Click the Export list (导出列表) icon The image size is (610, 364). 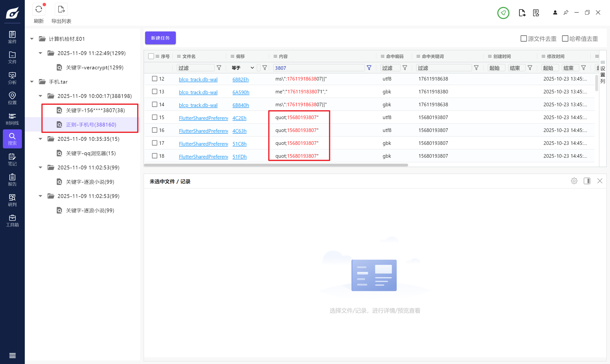point(61,10)
